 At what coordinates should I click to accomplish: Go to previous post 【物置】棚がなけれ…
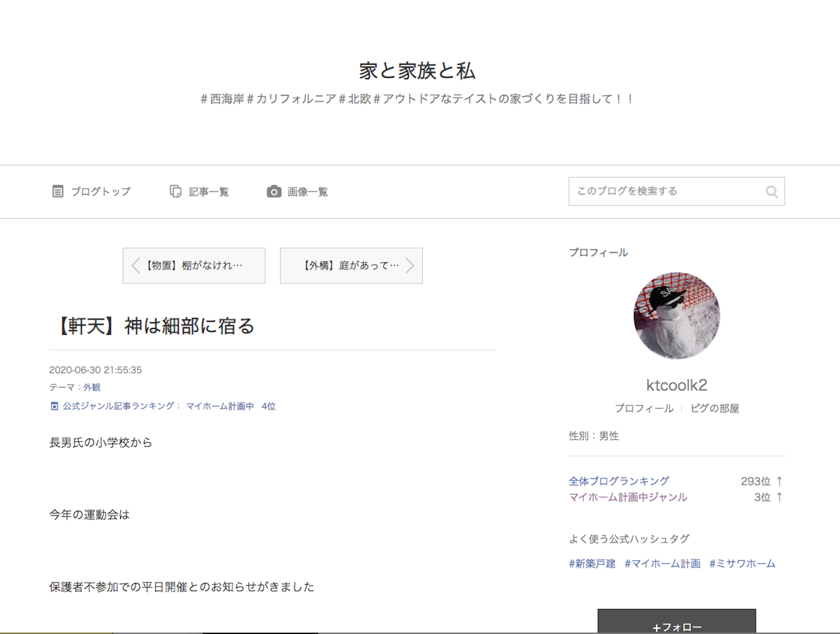194,266
